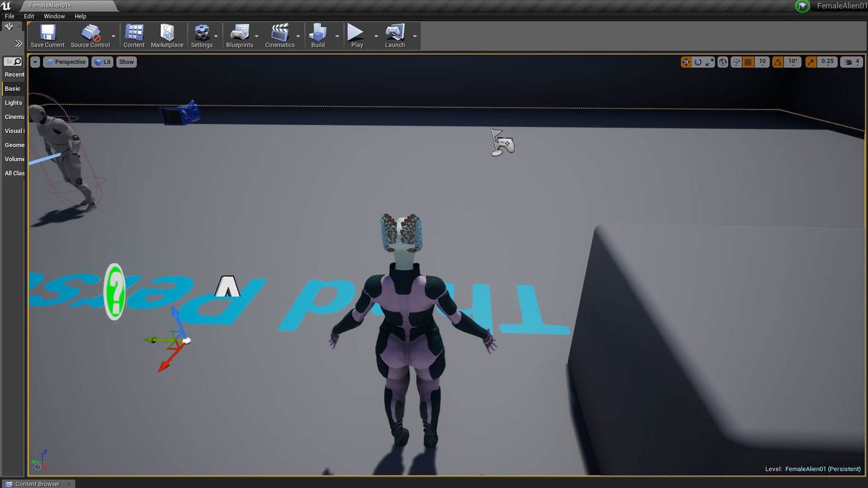The image size is (868, 488).
Task: Open the Window menu
Action: tap(54, 16)
